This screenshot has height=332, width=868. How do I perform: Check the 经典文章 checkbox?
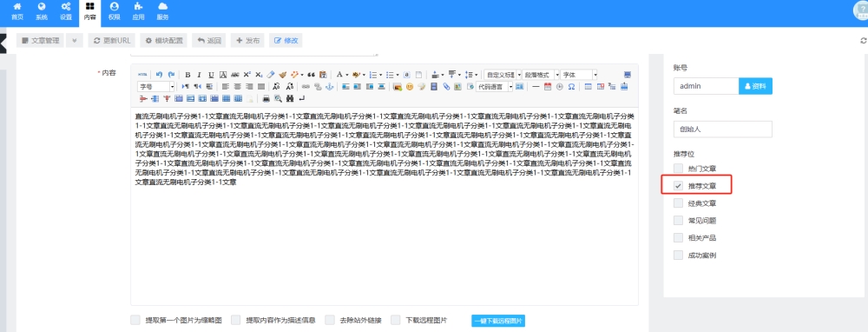[x=678, y=203]
